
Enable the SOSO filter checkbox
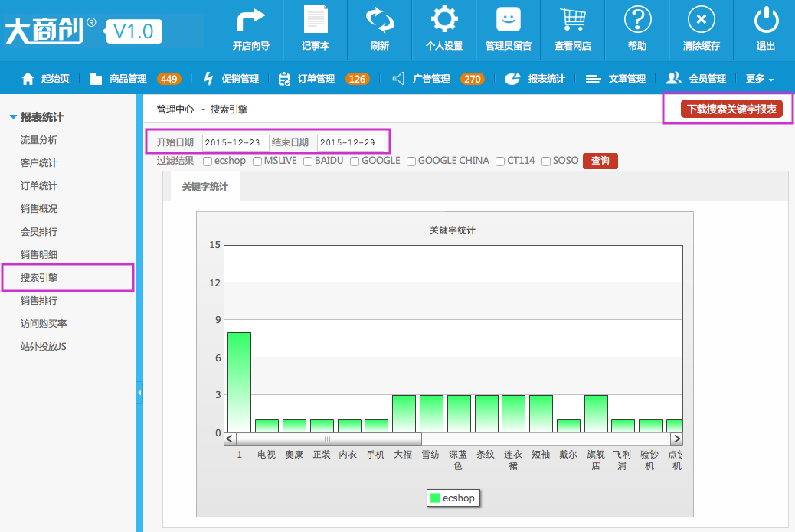tap(546, 161)
